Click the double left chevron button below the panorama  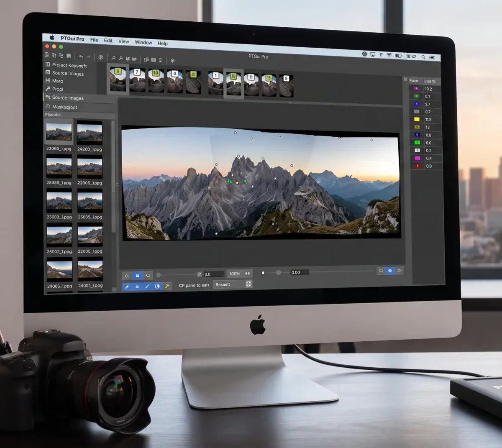[126, 276]
